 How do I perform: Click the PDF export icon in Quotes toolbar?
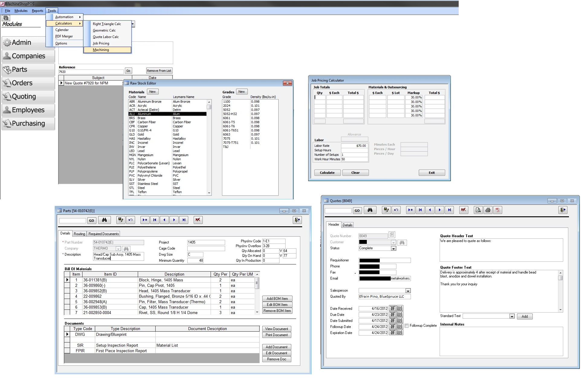(x=498, y=210)
